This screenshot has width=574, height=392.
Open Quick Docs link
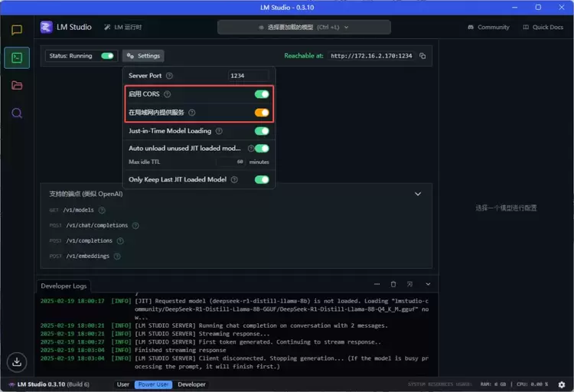543,27
